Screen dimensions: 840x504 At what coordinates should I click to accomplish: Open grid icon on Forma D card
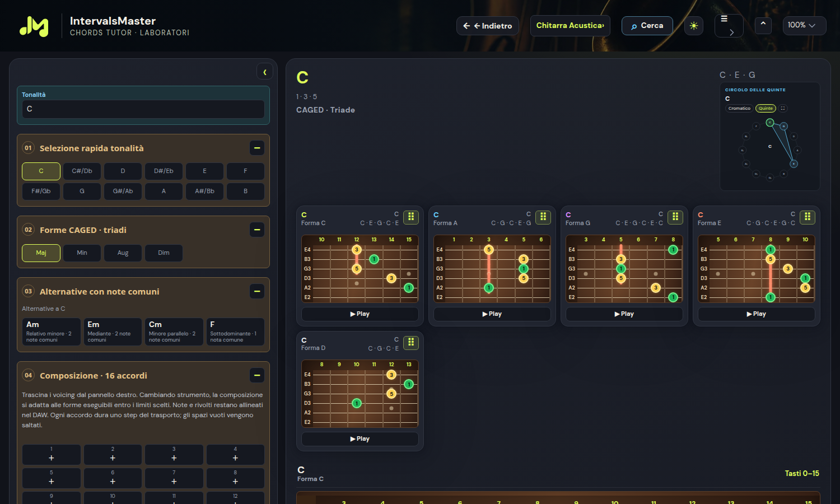coord(411,342)
